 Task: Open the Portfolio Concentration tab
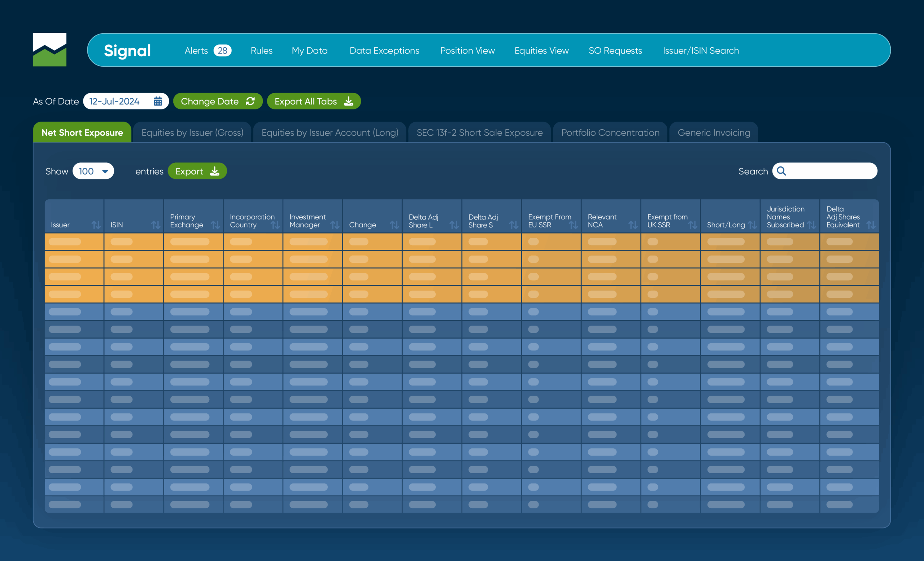[x=610, y=132]
